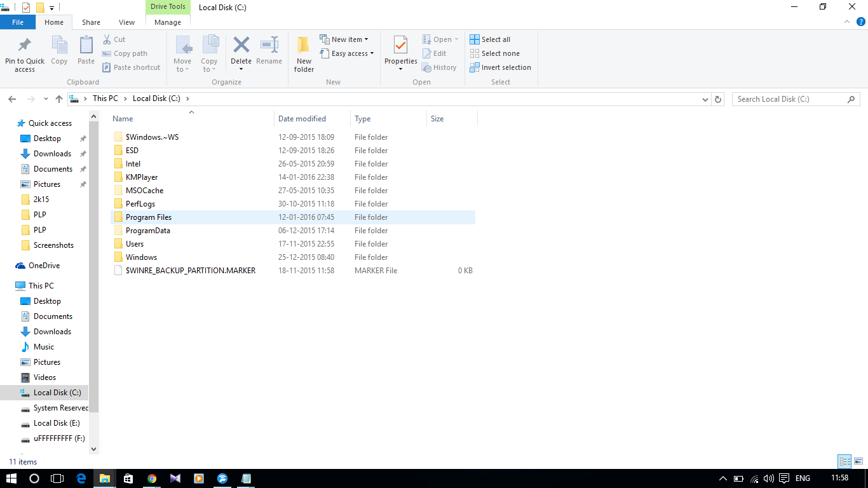Image resolution: width=868 pixels, height=488 pixels.
Task: Switch to the View ribbon tab
Action: tap(127, 22)
